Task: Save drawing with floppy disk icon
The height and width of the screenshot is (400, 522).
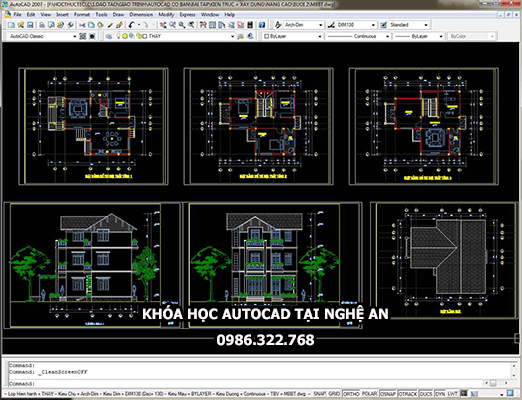Action: (30, 25)
